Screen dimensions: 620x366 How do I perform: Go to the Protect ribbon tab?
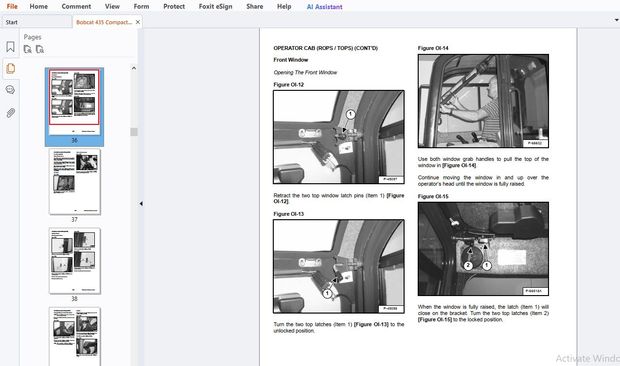click(x=174, y=6)
